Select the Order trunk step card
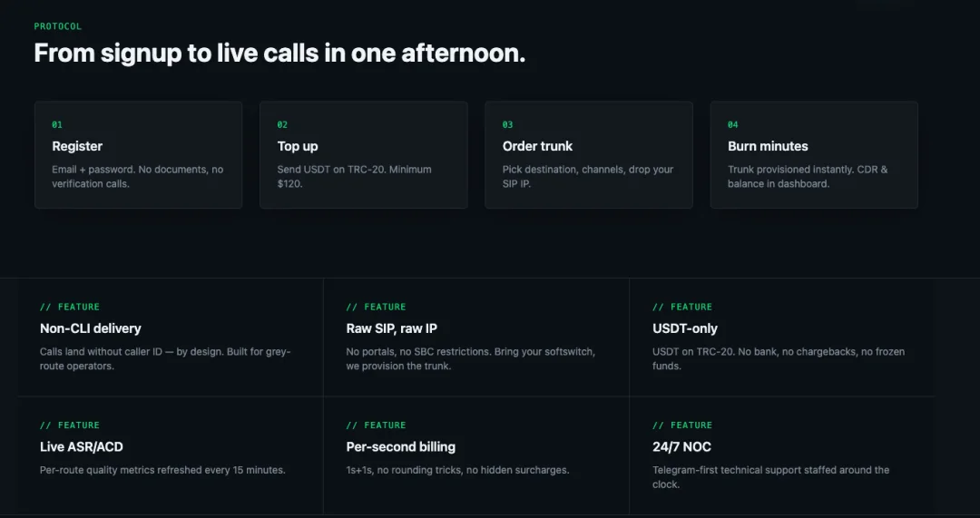 (x=589, y=155)
